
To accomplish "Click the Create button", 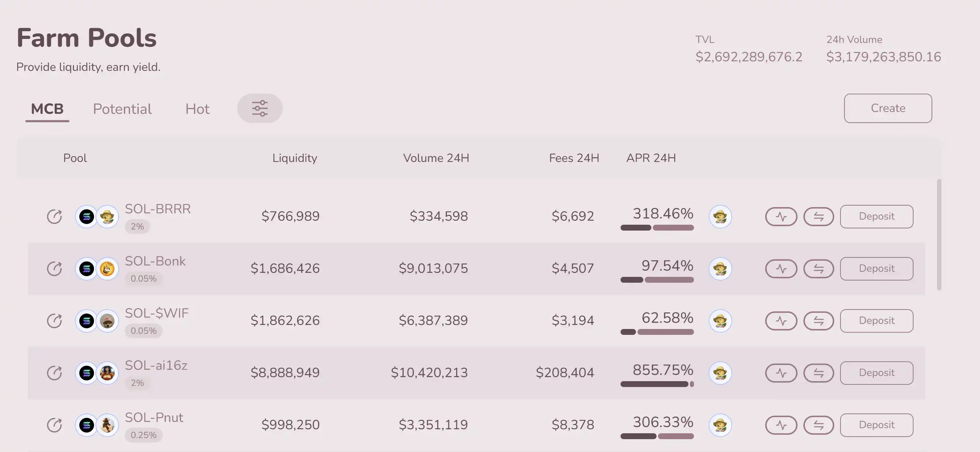I will [x=887, y=108].
